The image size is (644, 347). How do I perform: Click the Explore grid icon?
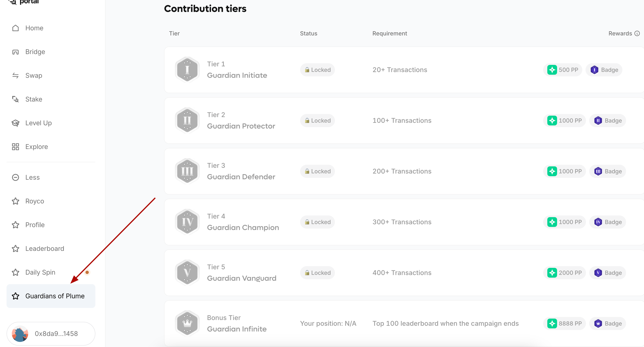coord(15,147)
